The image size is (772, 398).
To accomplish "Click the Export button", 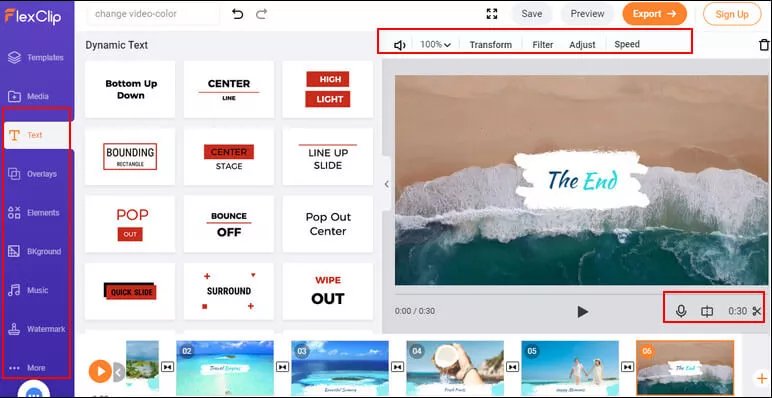I will [654, 14].
